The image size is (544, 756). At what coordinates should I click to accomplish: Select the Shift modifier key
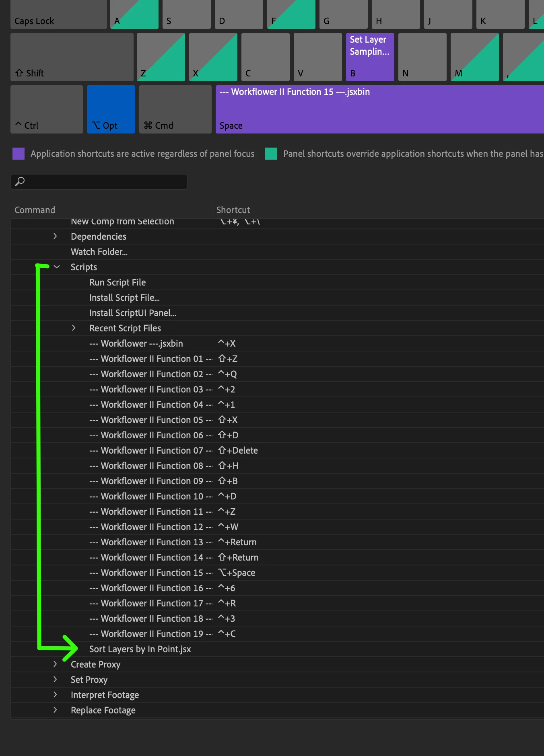pos(72,57)
